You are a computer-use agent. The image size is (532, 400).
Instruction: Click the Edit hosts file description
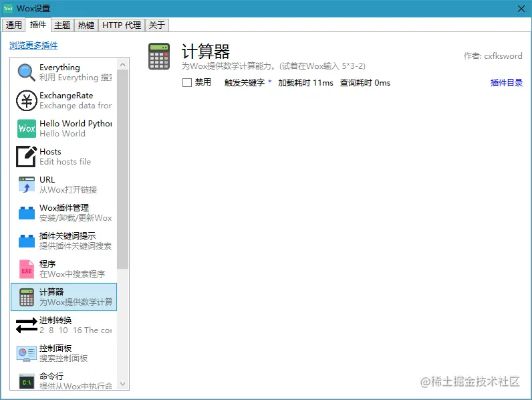pos(65,162)
